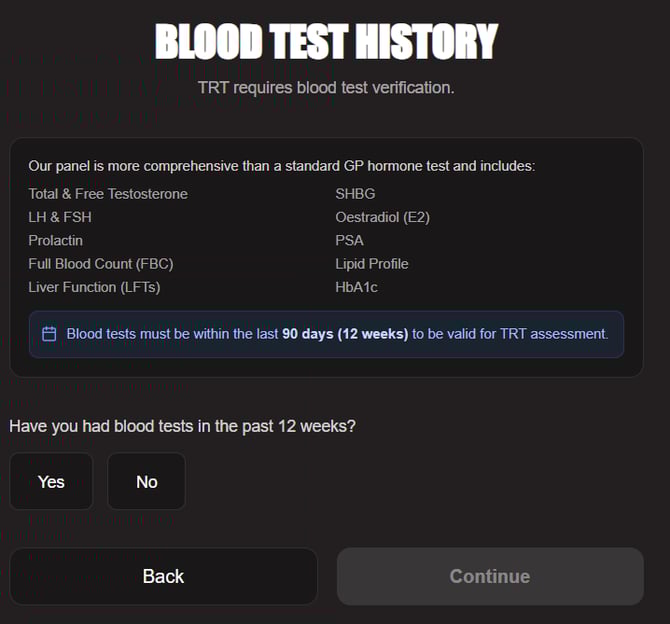Image resolution: width=670 pixels, height=624 pixels.
Task: Click the Oestradiol (E2) entry
Action: click(x=382, y=217)
